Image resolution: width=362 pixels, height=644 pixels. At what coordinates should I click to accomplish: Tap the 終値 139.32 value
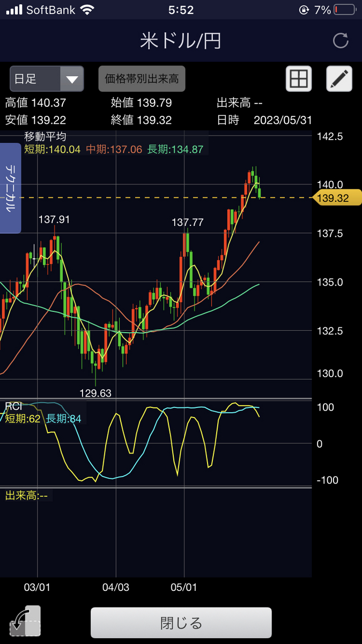[x=142, y=120]
